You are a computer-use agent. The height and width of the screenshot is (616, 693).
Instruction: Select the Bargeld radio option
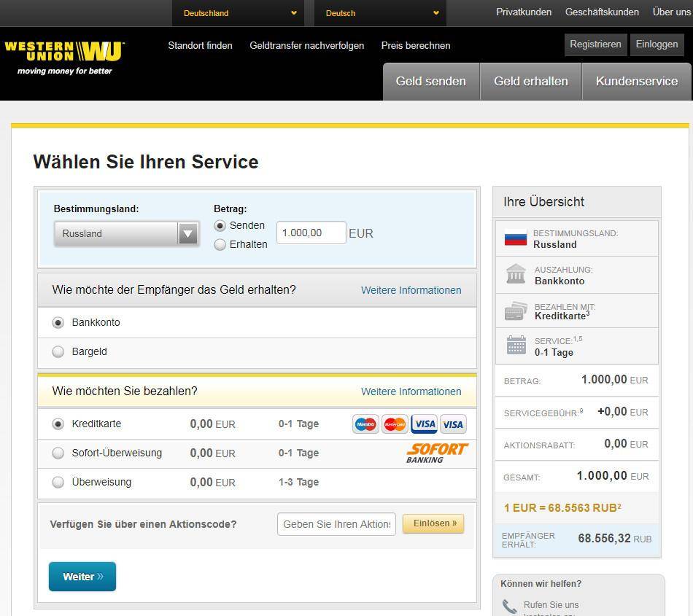point(58,351)
